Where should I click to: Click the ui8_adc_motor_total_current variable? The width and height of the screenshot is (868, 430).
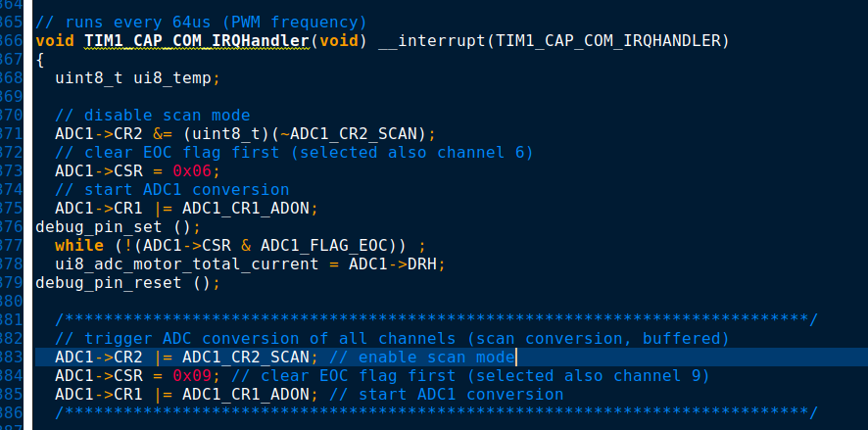tap(187, 264)
